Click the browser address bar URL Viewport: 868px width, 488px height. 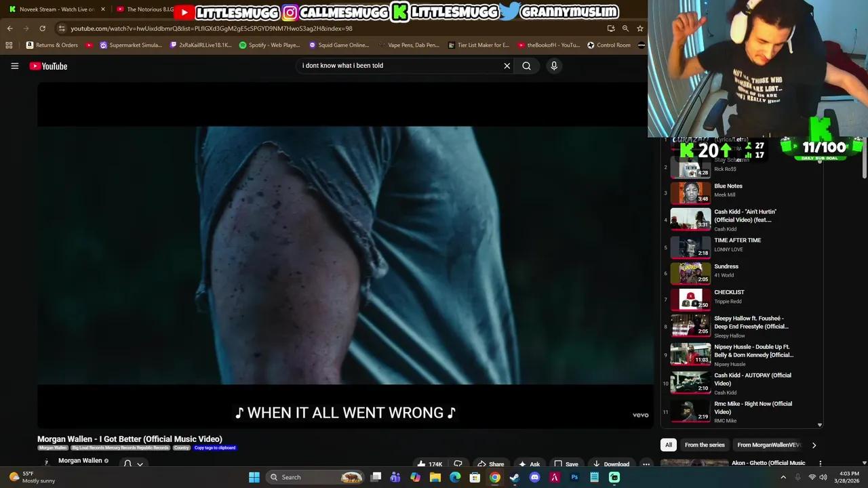point(211,28)
